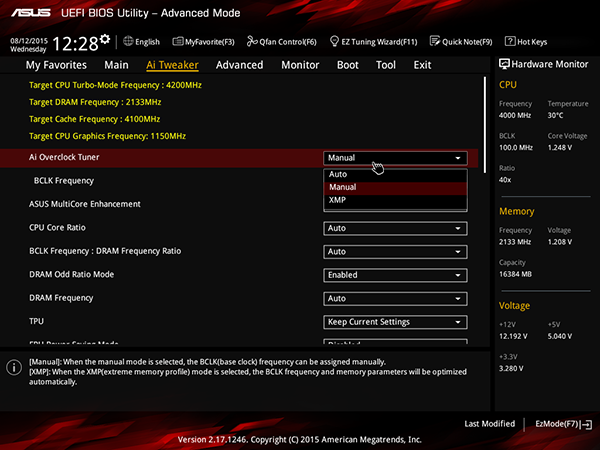The image size is (600, 450).
Task: Open the TPU Keep Current Settings dropdown
Action: pyautogui.click(x=395, y=322)
